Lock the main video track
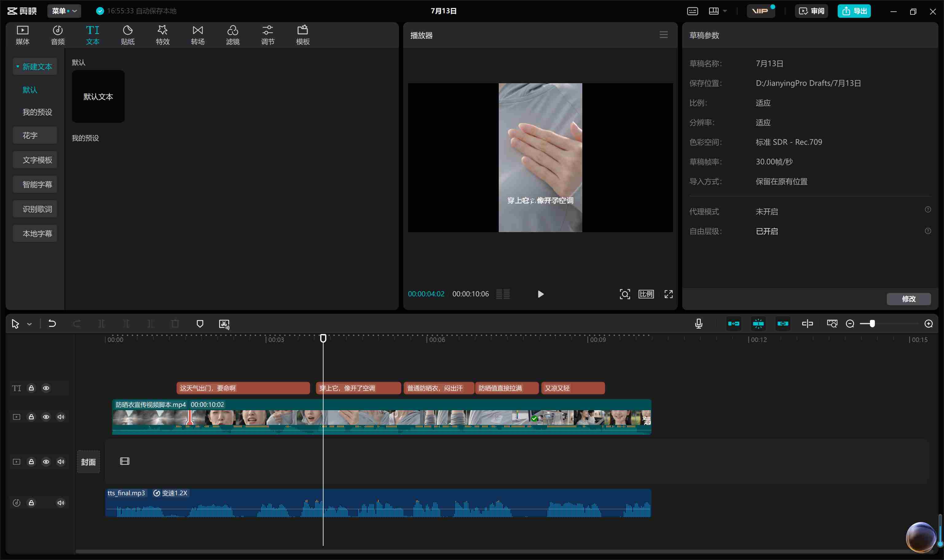The height and width of the screenshot is (560, 944). point(31,417)
